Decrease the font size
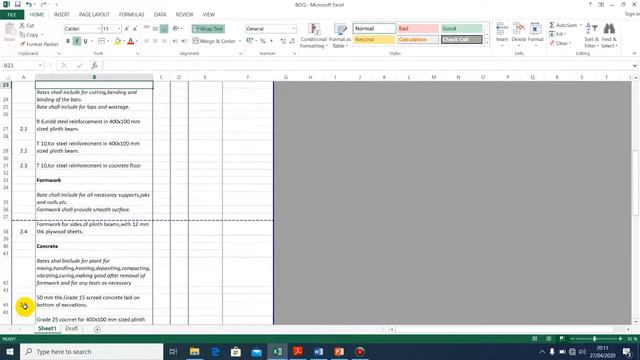The image size is (640, 360). point(135,29)
